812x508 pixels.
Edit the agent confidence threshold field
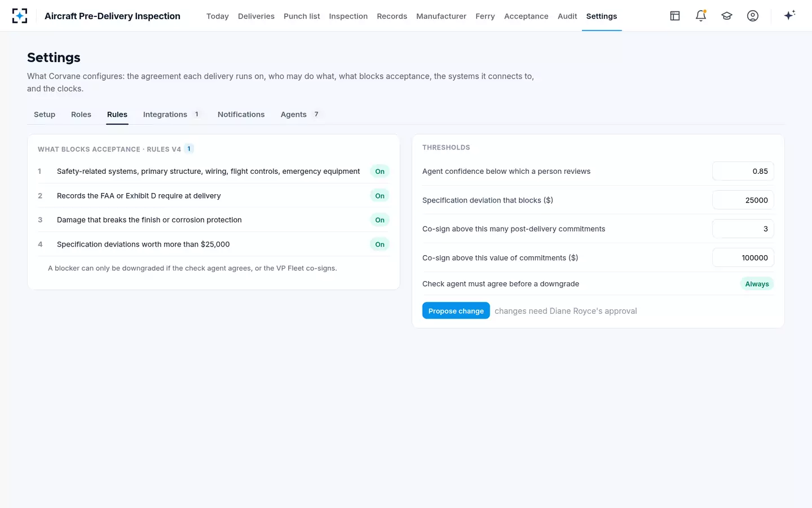(x=743, y=171)
